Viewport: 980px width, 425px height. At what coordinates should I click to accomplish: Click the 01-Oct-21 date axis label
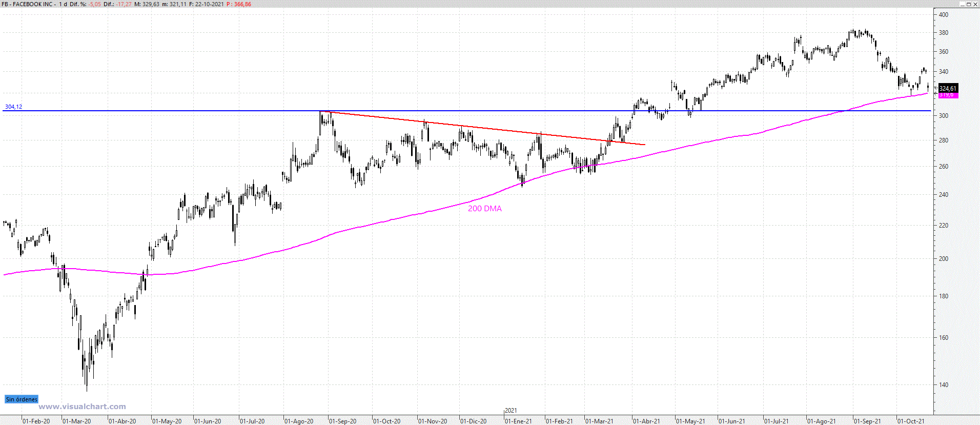(911, 421)
